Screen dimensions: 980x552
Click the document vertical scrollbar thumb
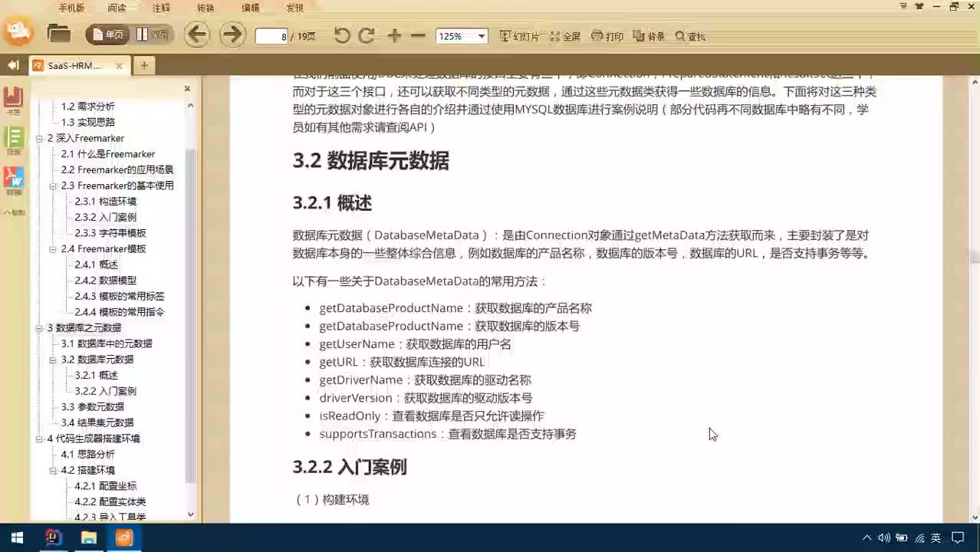click(x=975, y=257)
